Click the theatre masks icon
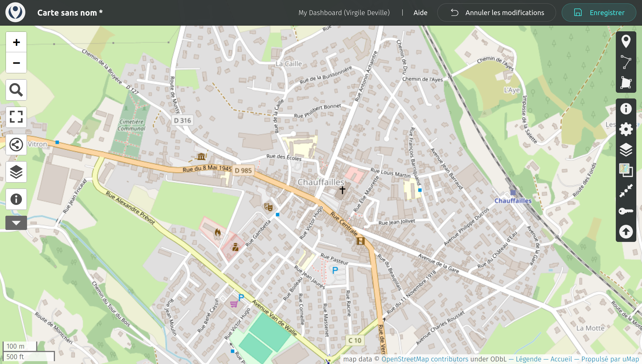Viewport: 642px width, 364px height. pos(268,207)
